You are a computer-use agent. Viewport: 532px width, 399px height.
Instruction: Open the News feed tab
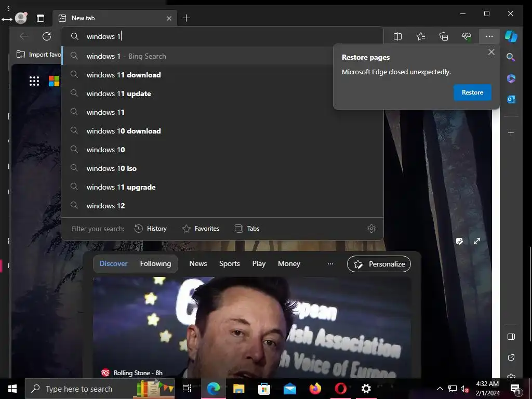[198, 263]
